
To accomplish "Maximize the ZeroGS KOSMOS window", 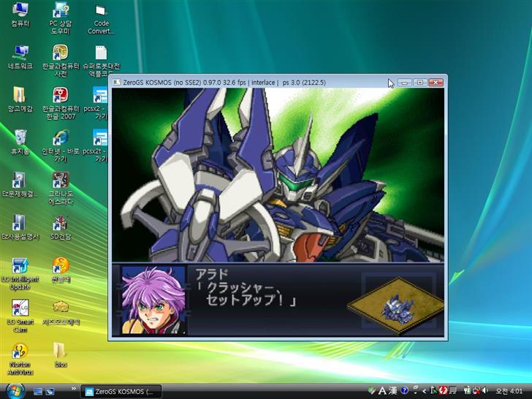I will (x=420, y=82).
